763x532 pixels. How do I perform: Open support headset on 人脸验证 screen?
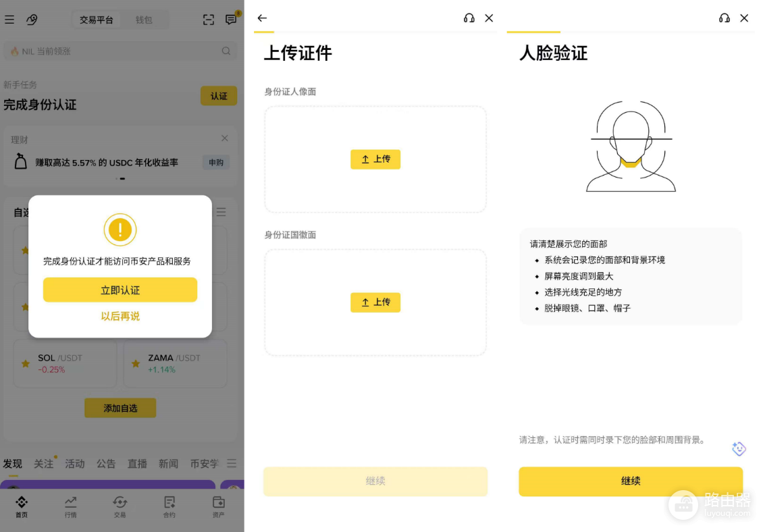(725, 18)
